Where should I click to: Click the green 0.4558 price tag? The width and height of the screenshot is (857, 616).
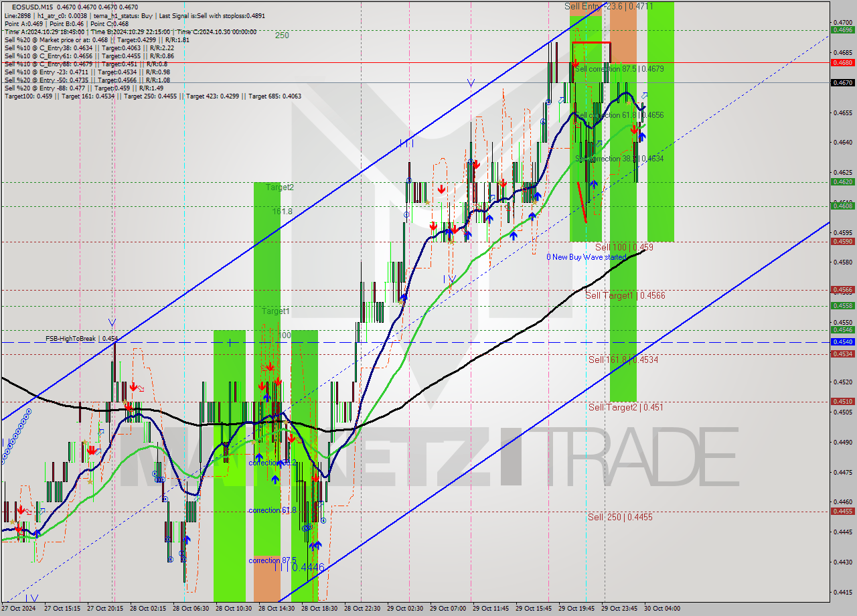pyautogui.click(x=842, y=305)
